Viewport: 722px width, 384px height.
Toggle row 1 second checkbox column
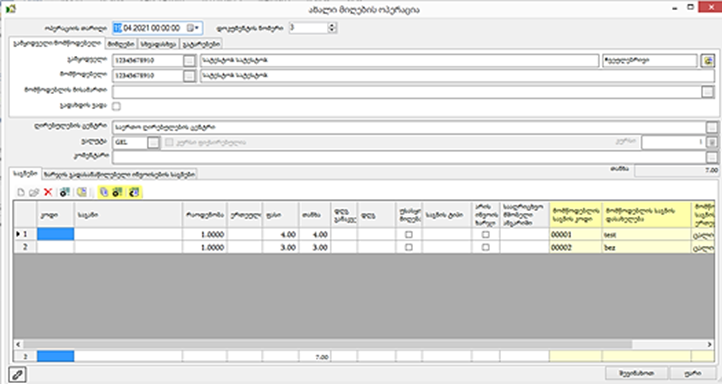485,234
